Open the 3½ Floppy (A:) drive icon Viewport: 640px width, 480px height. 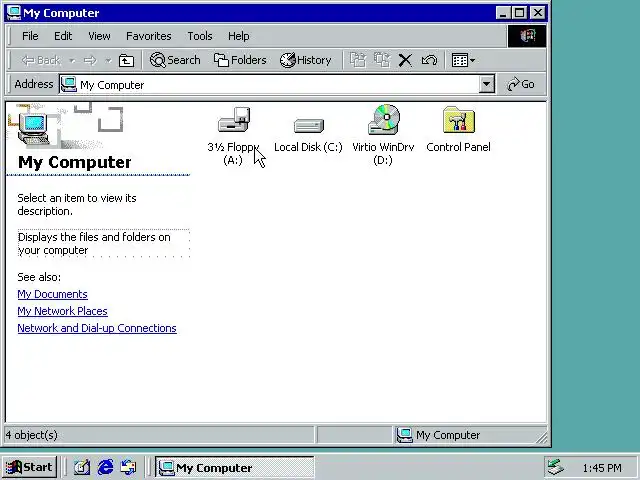pos(233,120)
